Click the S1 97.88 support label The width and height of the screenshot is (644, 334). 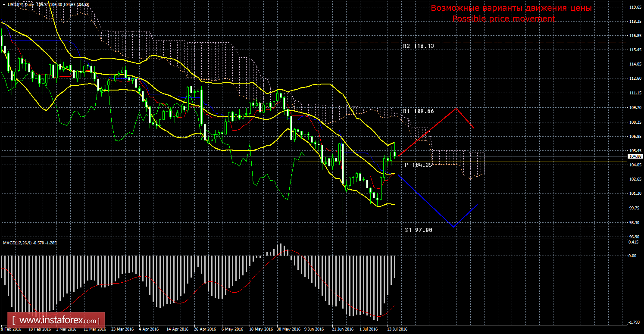[x=418, y=230]
